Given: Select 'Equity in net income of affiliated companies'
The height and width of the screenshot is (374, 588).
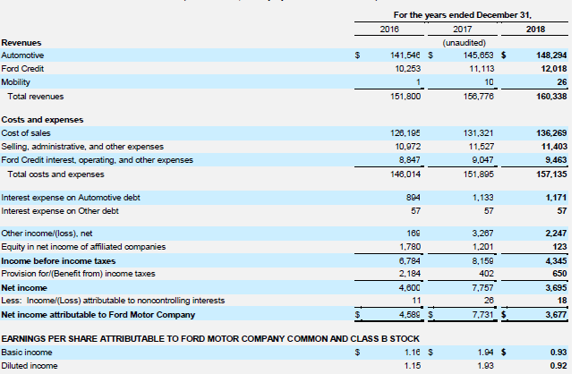Looking at the screenshot, I should click(x=83, y=247).
